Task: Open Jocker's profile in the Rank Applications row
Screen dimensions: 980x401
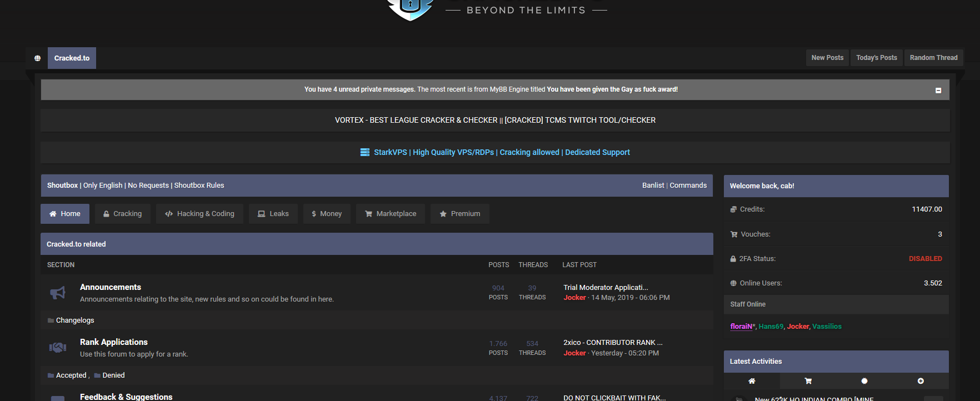Action: 574,353
